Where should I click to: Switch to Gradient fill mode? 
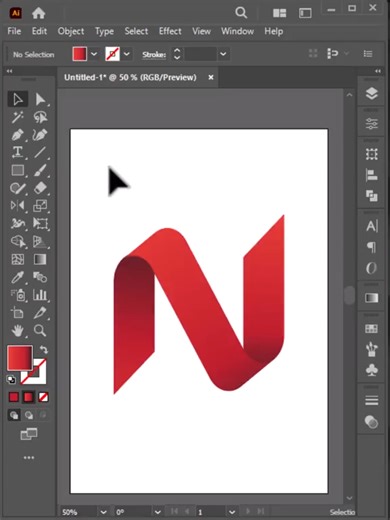(x=28, y=397)
